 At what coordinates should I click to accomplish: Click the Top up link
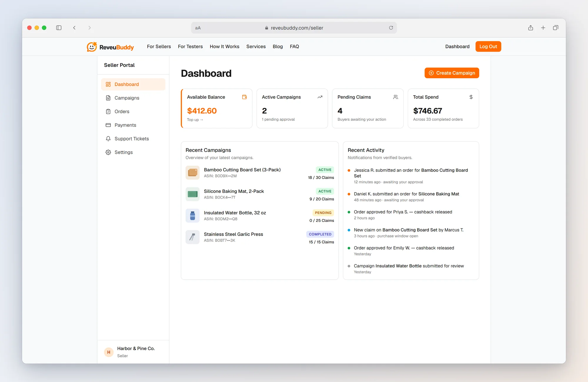[x=195, y=120]
